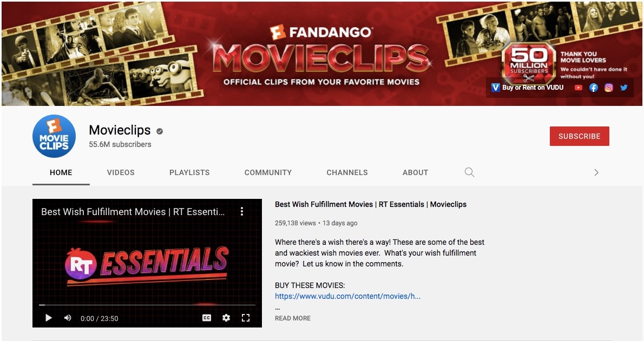This screenshot has width=644, height=341.
Task: Open the Instagram link in the banner
Action: click(609, 88)
